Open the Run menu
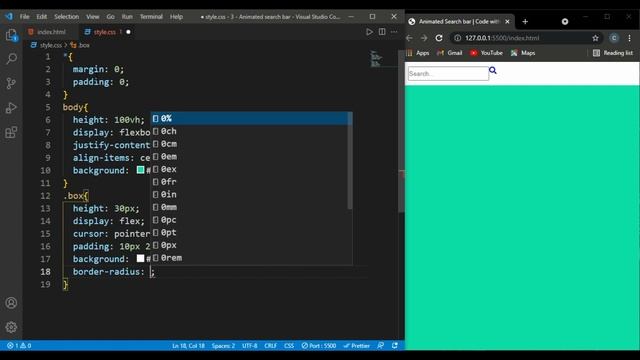 (127, 17)
